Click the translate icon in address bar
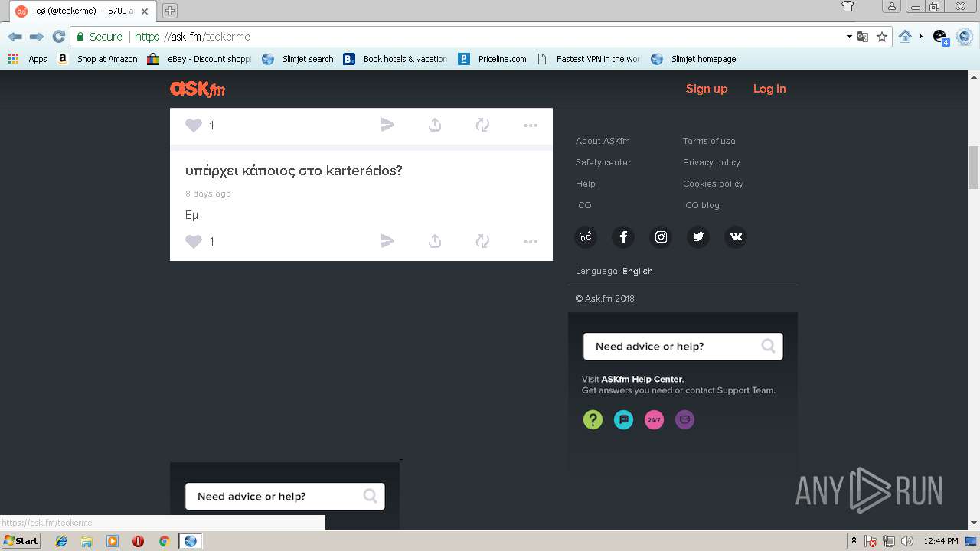The height and width of the screenshot is (551, 980). 863,37
